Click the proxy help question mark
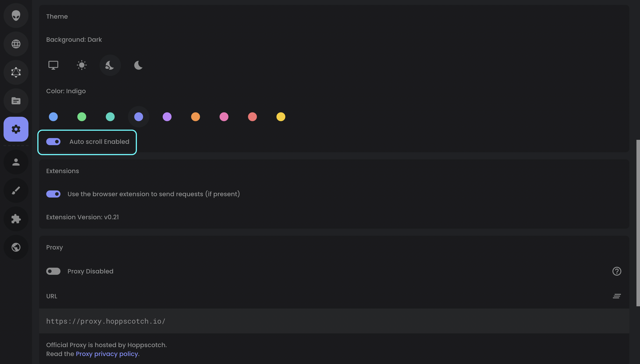This screenshot has width=640, height=364. coord(617,271)
